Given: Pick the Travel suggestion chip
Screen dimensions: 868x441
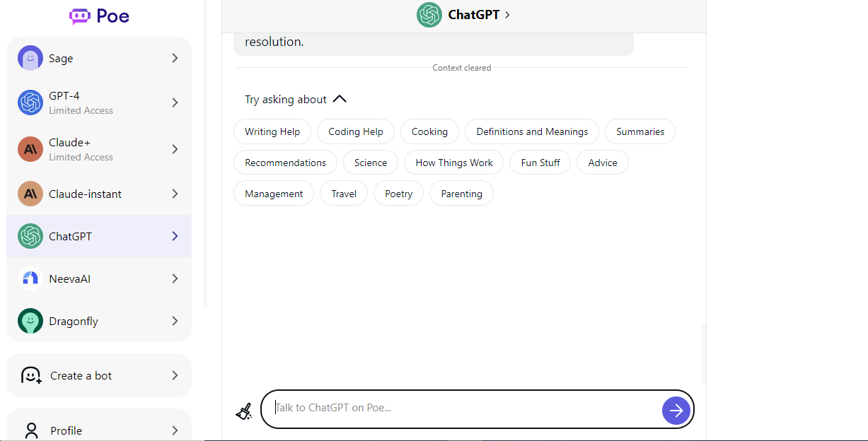Looking at the screenshot, I should pos(344,194).
